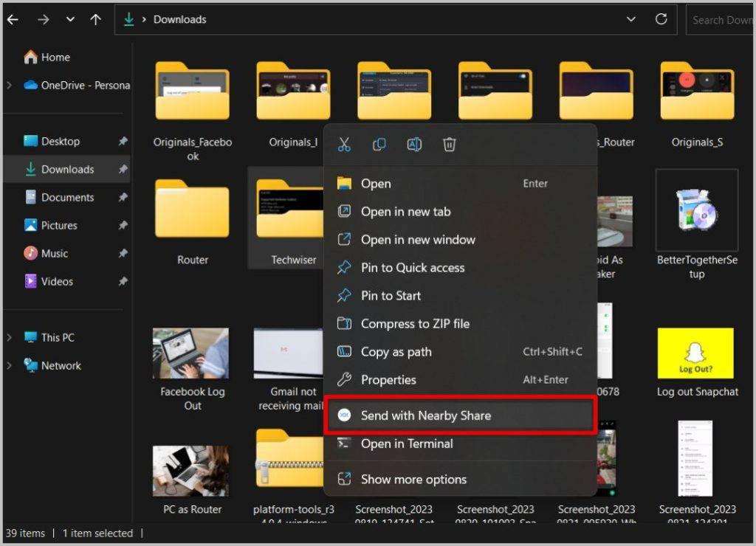Expand the OneDrive tree node

(9, 86)
